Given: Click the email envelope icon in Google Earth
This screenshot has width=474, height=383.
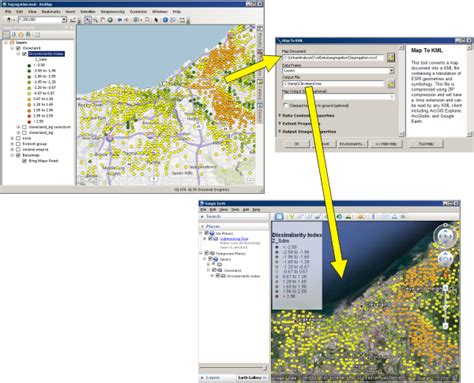Looking at the screenshot, I should pos(385,217).
